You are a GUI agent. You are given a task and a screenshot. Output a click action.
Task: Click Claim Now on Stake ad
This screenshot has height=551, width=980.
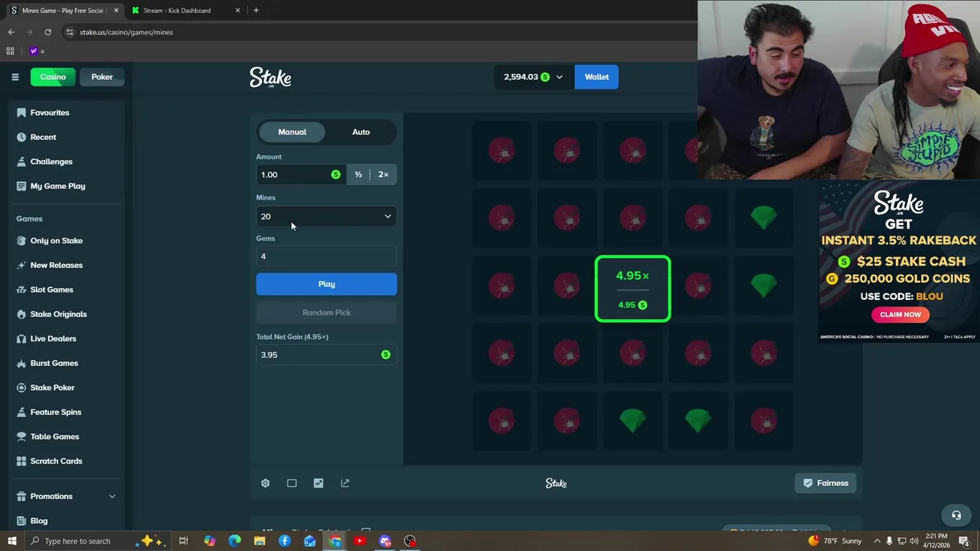pyautogui.click(x=900, y=315)
